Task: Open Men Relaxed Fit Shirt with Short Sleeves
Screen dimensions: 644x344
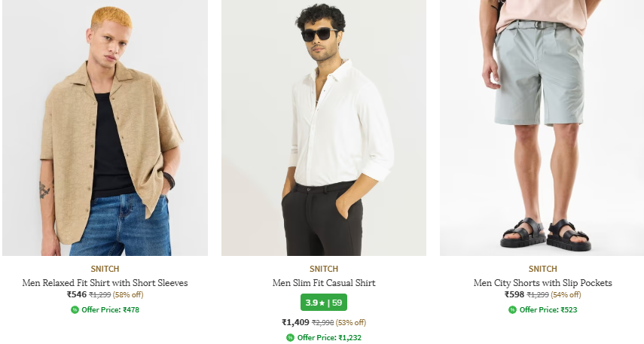Action: (x=105, y=283)
